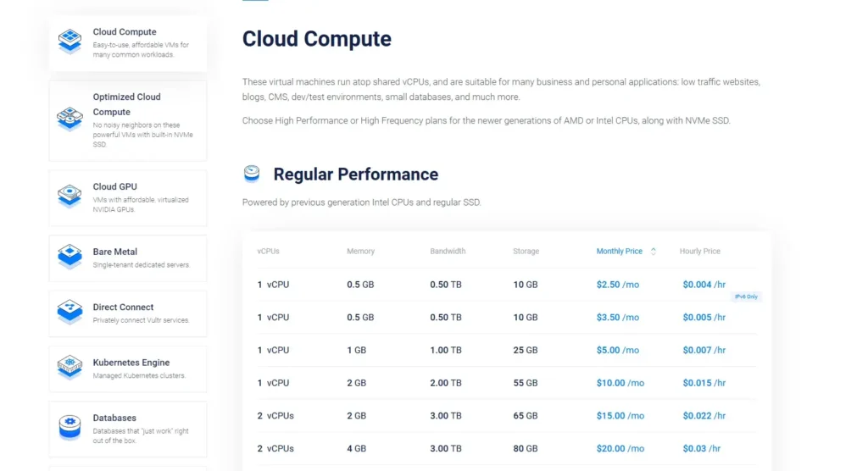Click the Memory column header
The width and height of the screenshot is (868, 471).
[x=360, y=252]
